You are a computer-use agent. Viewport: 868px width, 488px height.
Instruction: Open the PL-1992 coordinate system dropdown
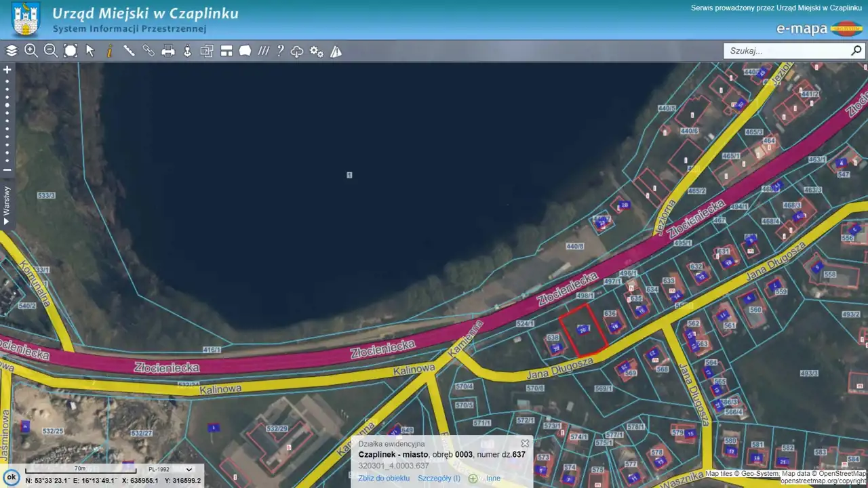pyautogui.click(x=170, y=469)
